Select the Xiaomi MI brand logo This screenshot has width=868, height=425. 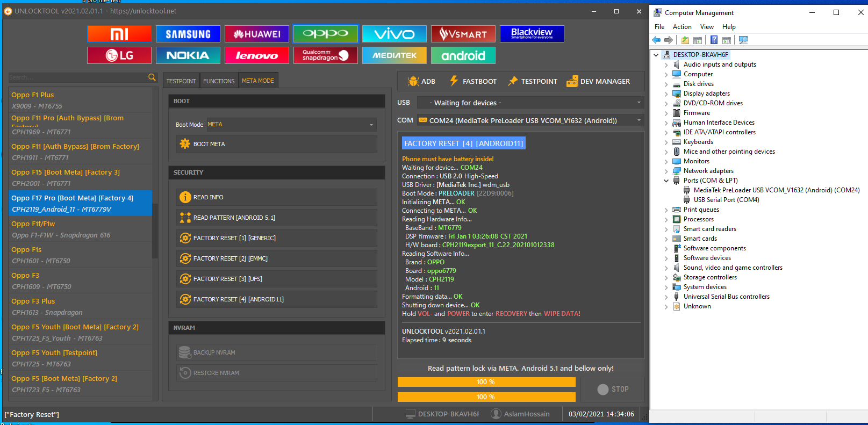(119, 34)
